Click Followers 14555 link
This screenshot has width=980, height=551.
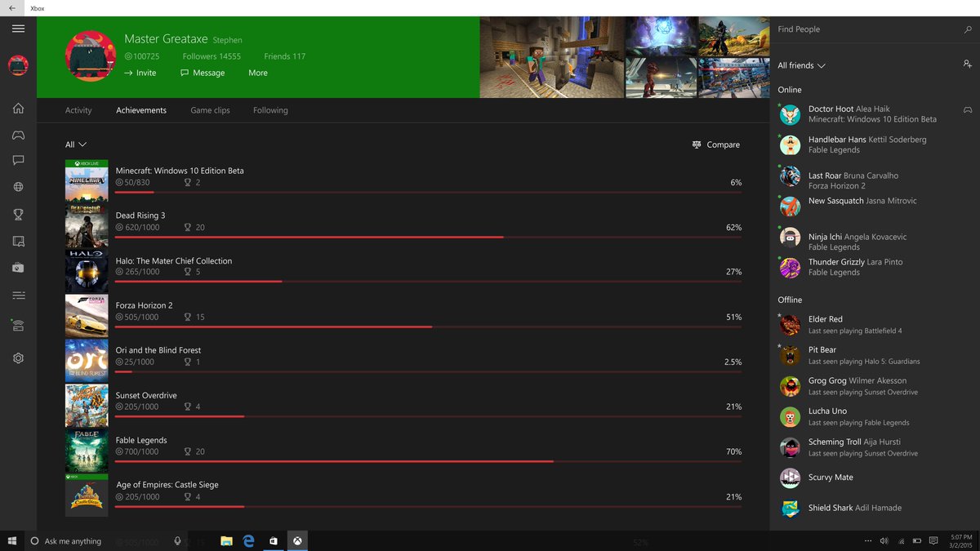click(x=212, y=56)
